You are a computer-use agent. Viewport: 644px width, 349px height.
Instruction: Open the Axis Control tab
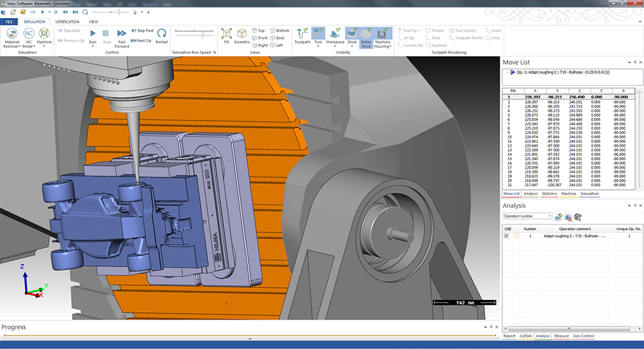click(583, 336)
